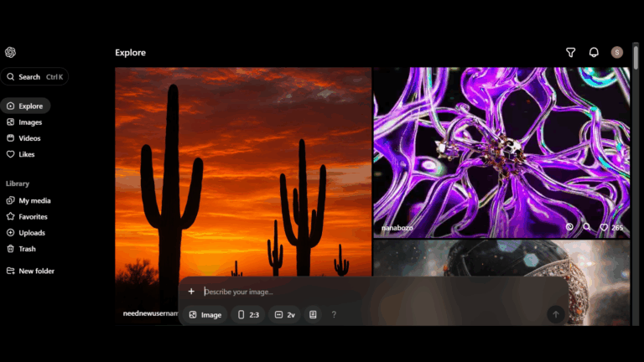Click the Explore compass icon in the sidebar
Image resolution: width=644 pixels, height=362 pixels.
pos(10,106)
